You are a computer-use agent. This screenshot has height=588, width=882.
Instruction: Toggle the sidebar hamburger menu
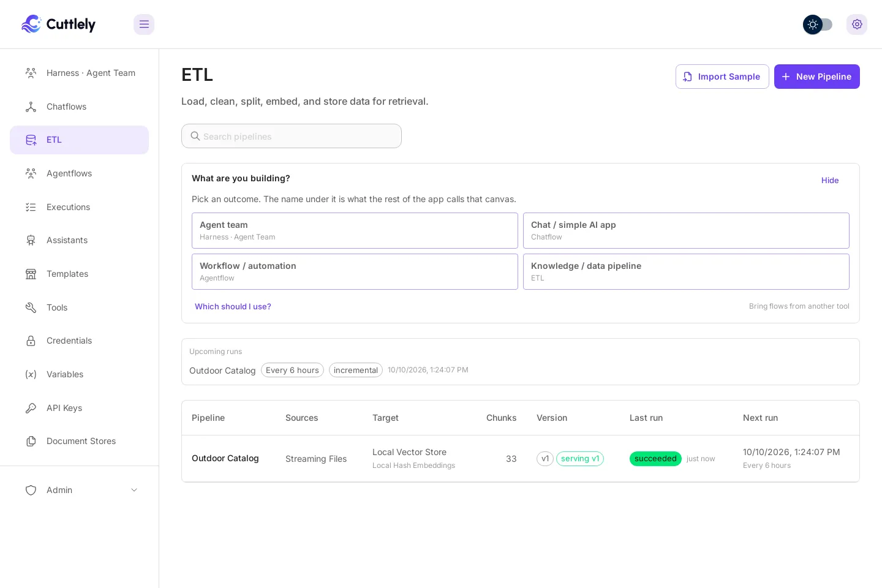click(x=144, y=24)
